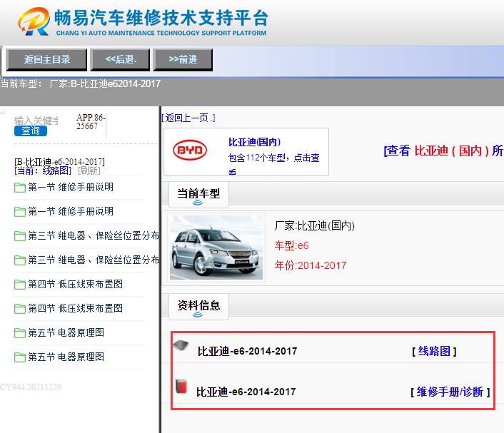Screen dimensions: 504x433
Task: Go forward with >>前进 button
Action: [x=183, y=59]
